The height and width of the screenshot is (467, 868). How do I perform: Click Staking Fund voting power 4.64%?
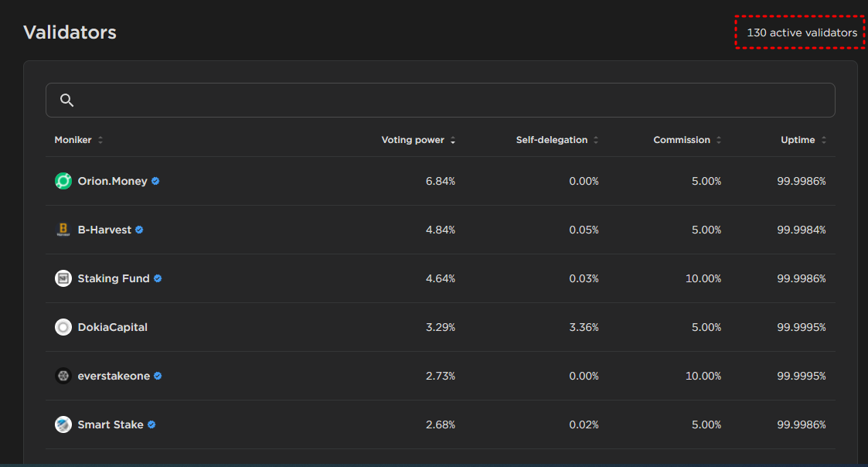(441, 278)
